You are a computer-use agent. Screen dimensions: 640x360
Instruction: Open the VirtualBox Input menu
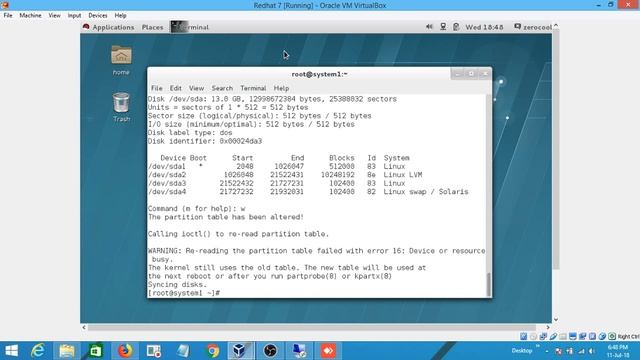74,16
